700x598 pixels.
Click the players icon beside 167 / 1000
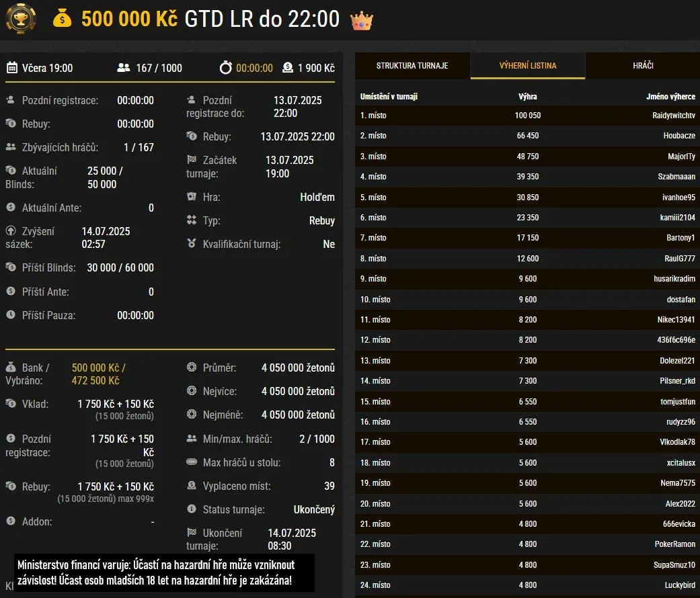point(124,68)
